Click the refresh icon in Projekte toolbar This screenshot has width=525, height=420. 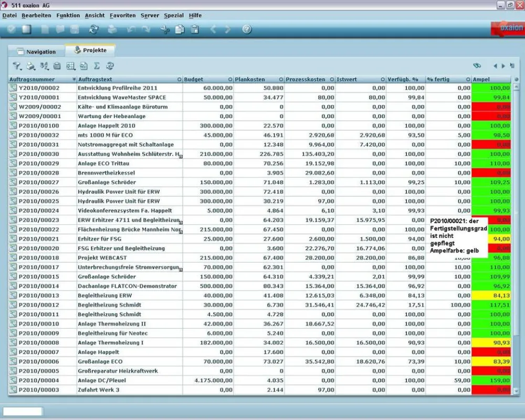(110, 66)
